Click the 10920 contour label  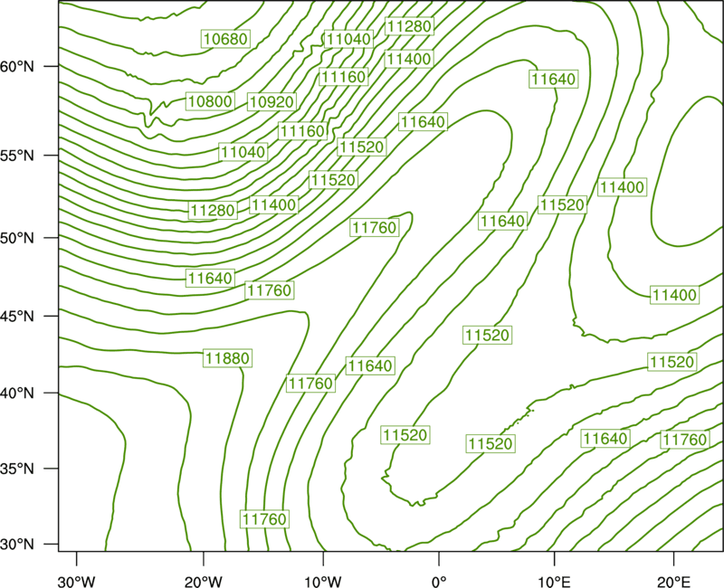pyautogui.click(x=271, y=101)
